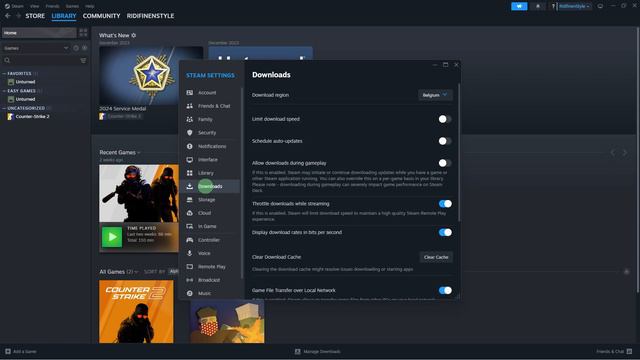Click the Clear Cache button
640x360 pixels.
(x=436, y=257)
